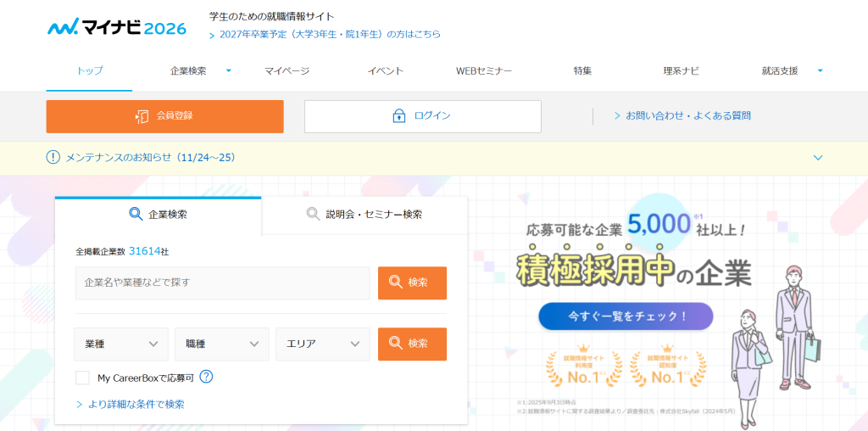Click the padlock icon on ログイン button
868x431 pixels.
[x=398, y=116]
